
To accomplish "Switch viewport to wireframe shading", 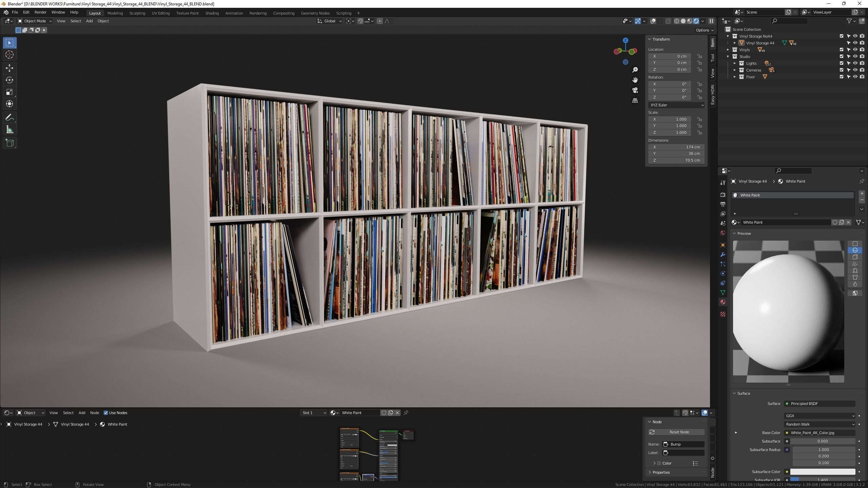I will (x=677, y=21).
